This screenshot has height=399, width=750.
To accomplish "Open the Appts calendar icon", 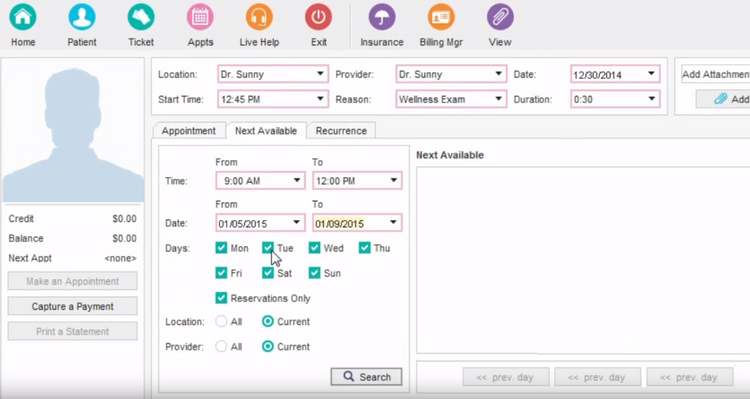I will click(x=200, y=17).
